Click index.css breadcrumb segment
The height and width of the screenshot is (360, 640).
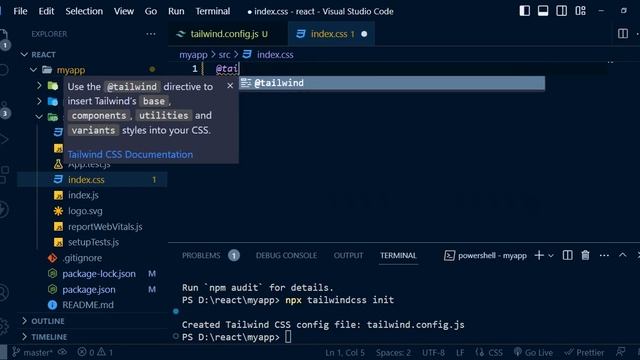click(x=275, y=55)
